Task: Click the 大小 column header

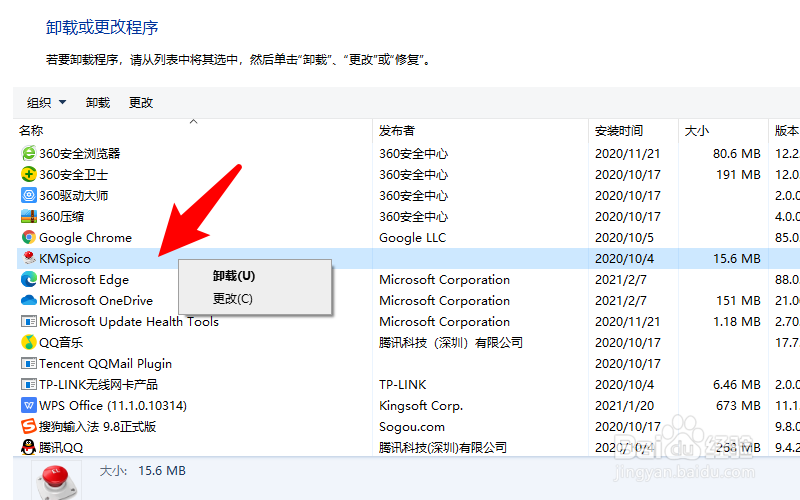Action: click(696, 131)
